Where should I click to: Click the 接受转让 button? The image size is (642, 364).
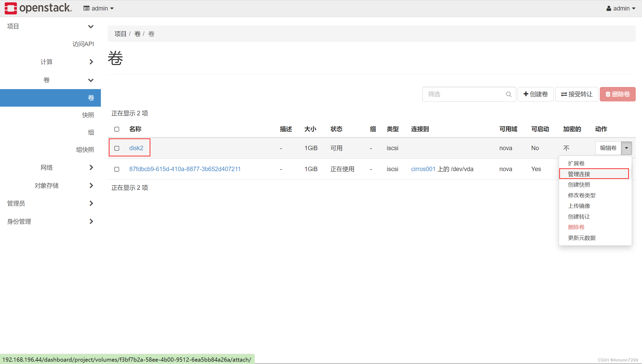[x=576, y=94]
